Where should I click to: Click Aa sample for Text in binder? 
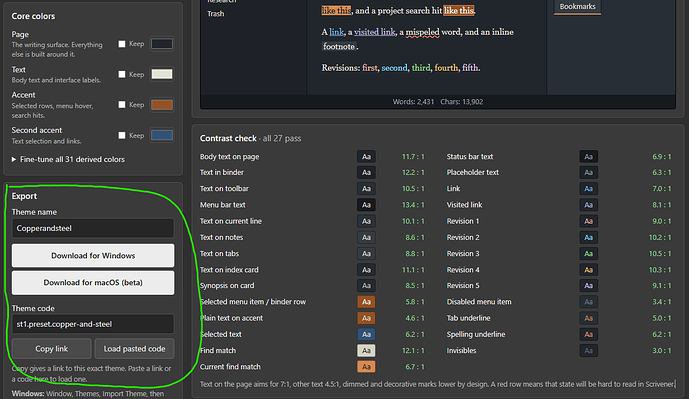click(x=366, y=172)
